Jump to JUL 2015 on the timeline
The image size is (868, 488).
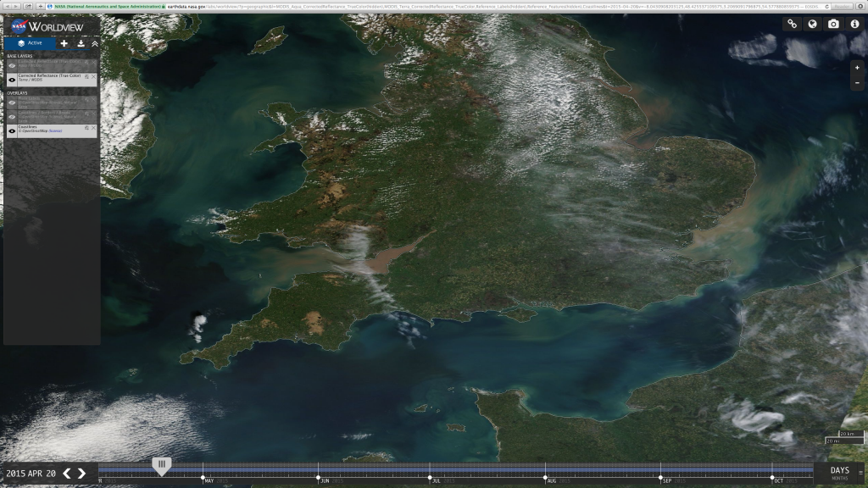(436, 481)
